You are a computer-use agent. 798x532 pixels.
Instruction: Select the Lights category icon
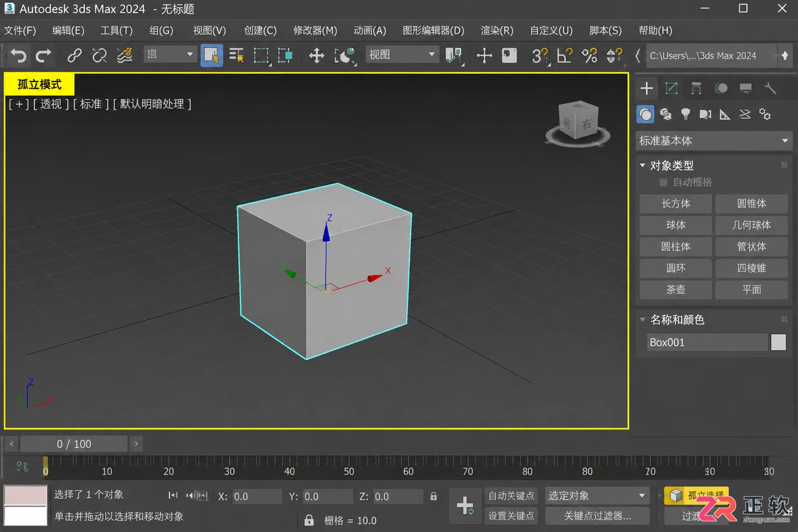(x=686, y=114)
